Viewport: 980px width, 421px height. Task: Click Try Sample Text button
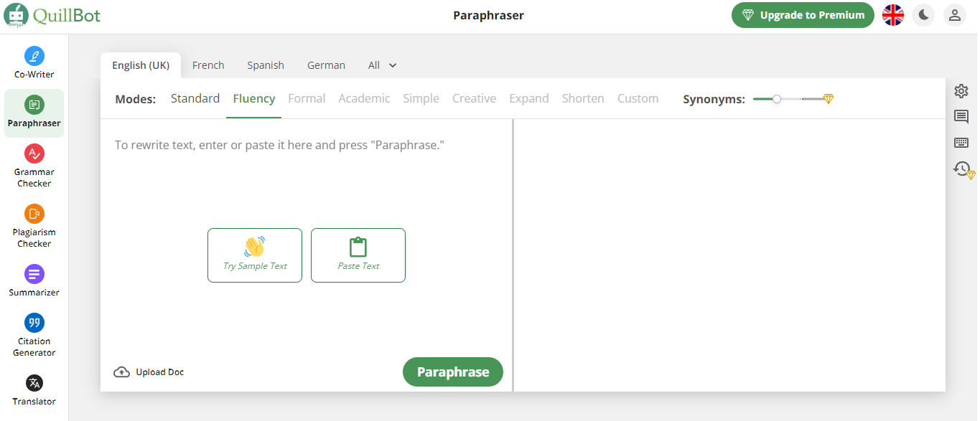click(255, 255)
